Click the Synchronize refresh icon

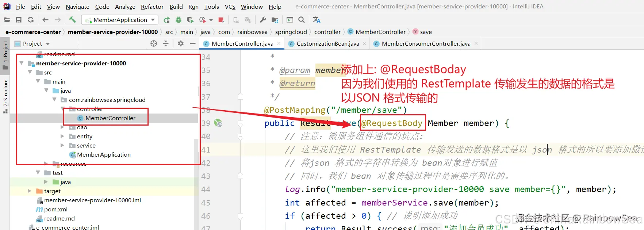click(31, 20)
